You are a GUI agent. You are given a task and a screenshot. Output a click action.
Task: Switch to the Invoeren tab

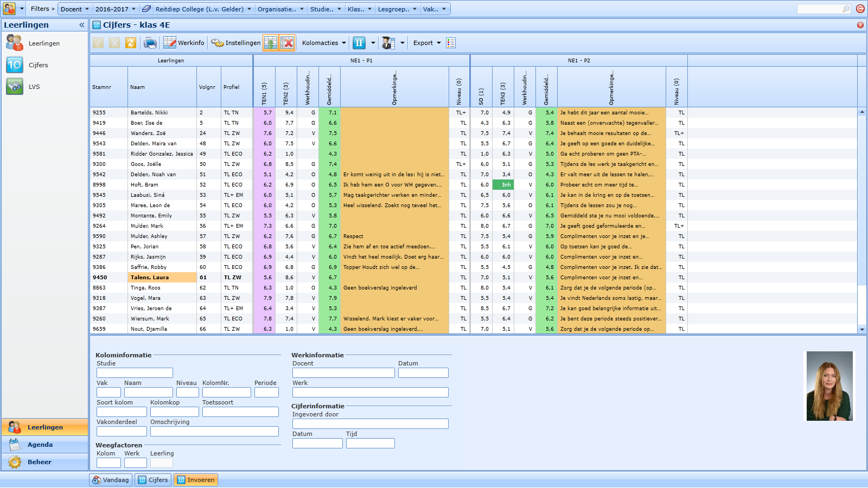pos(196,480)
